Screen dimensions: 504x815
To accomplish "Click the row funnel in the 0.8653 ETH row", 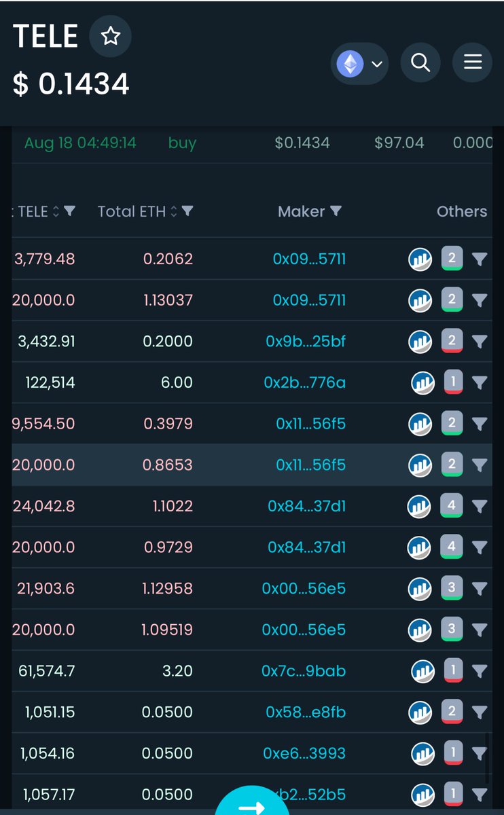I will (x=480, y=465).
